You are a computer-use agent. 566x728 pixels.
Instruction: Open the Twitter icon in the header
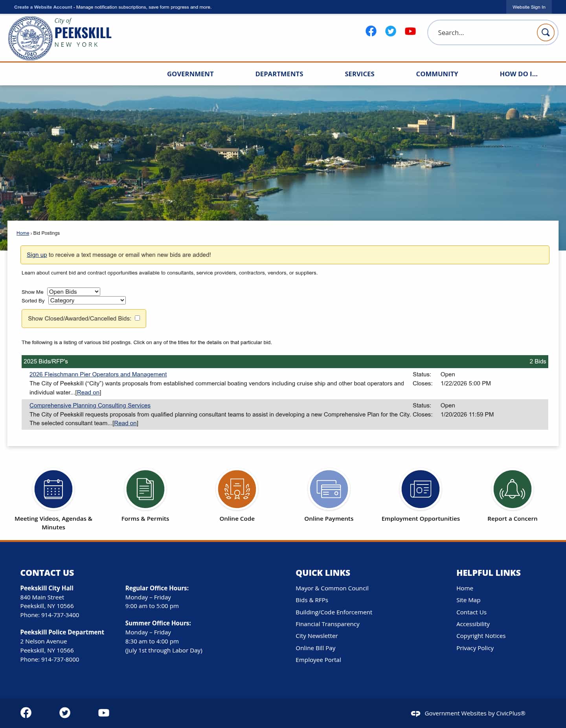point(390,31)
